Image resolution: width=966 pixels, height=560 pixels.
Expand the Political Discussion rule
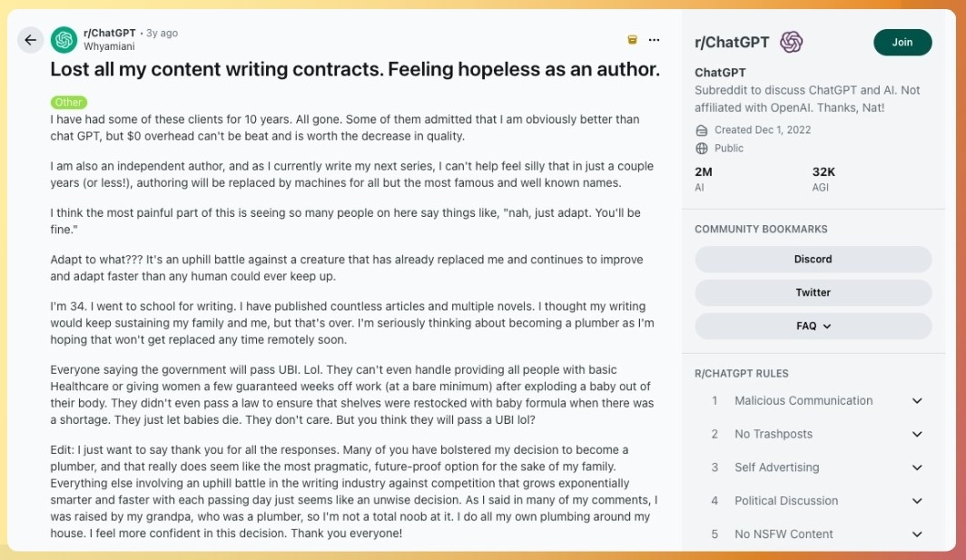tap(917, 501)
